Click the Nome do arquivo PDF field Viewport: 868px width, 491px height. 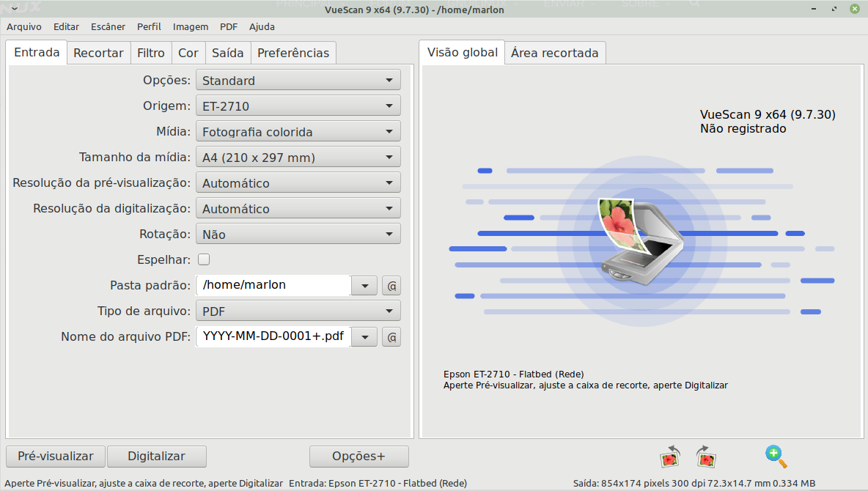273,336
